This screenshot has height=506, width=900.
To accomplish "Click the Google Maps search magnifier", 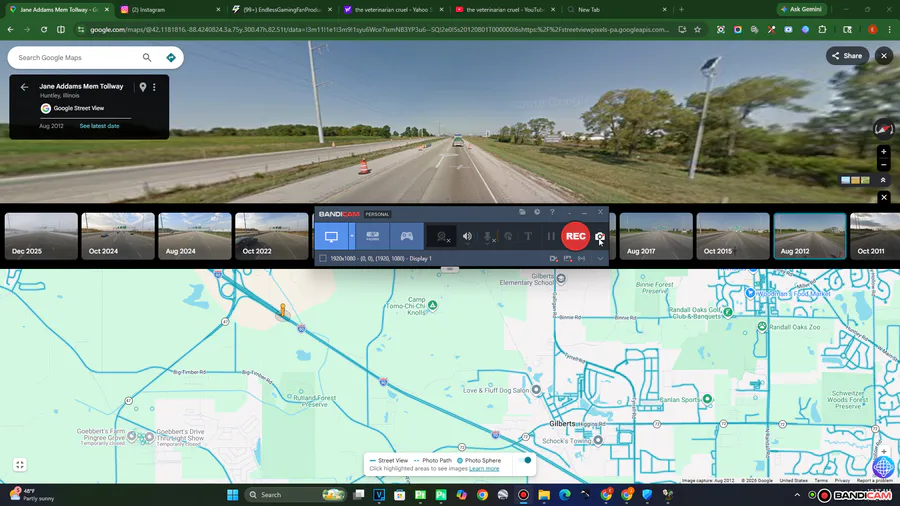I will click(x=147, y=57).
